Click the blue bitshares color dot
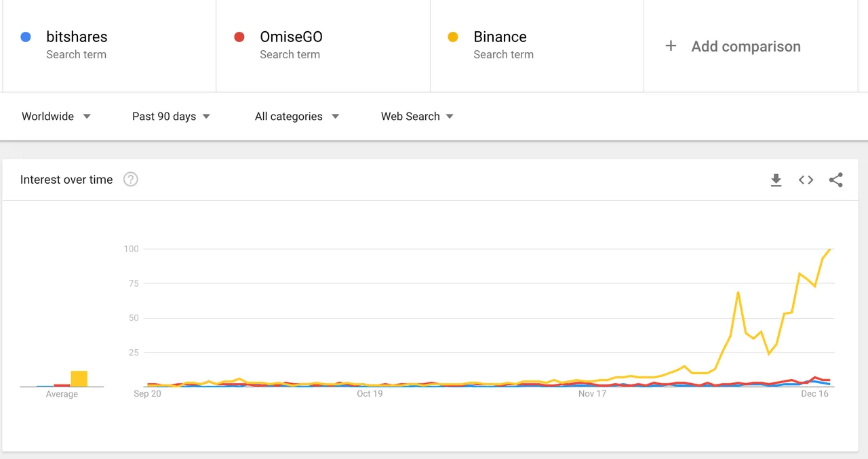The height and width of the screenshot is (459, 868). click(26, 37)
